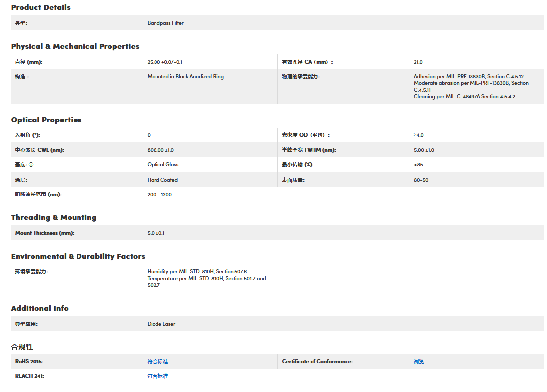Click the Hard Coated coating value
This screenshot has width=547, height=392.
(162, 180)
